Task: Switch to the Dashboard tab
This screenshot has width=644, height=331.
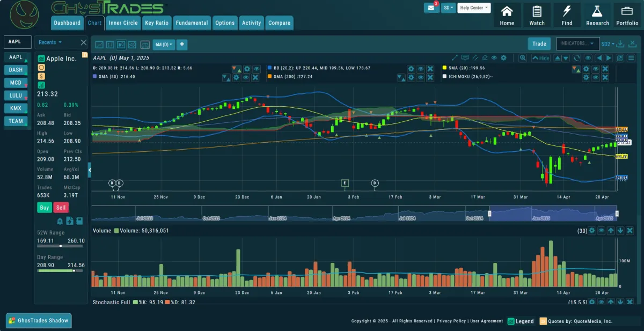Action: (x=67, y=23)
